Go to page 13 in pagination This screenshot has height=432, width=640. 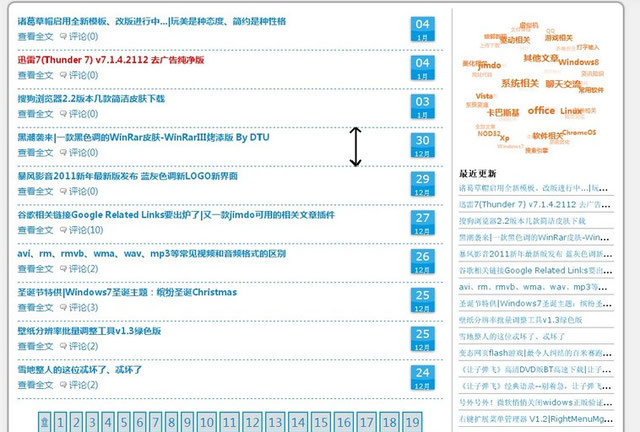point(275,422)
